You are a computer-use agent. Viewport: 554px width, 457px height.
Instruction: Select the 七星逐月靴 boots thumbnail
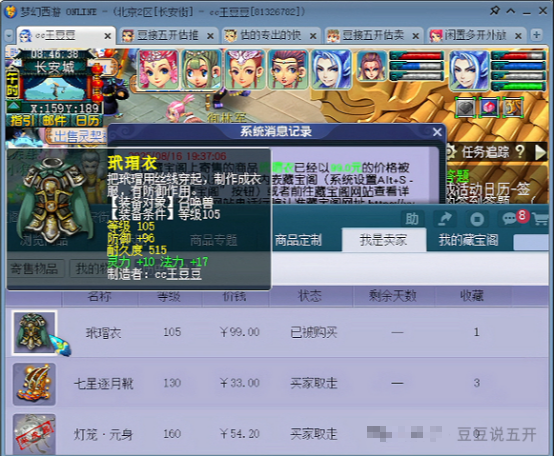coord(34,384)
